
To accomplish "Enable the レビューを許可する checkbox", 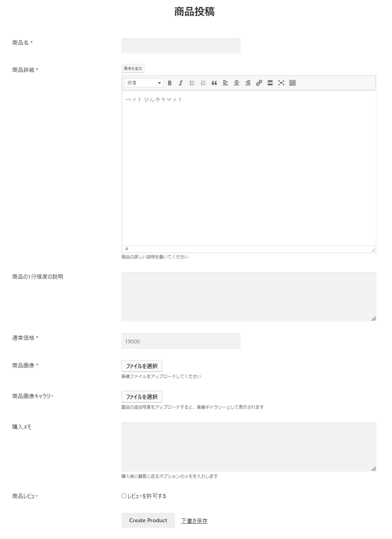I will coord(124,496).
